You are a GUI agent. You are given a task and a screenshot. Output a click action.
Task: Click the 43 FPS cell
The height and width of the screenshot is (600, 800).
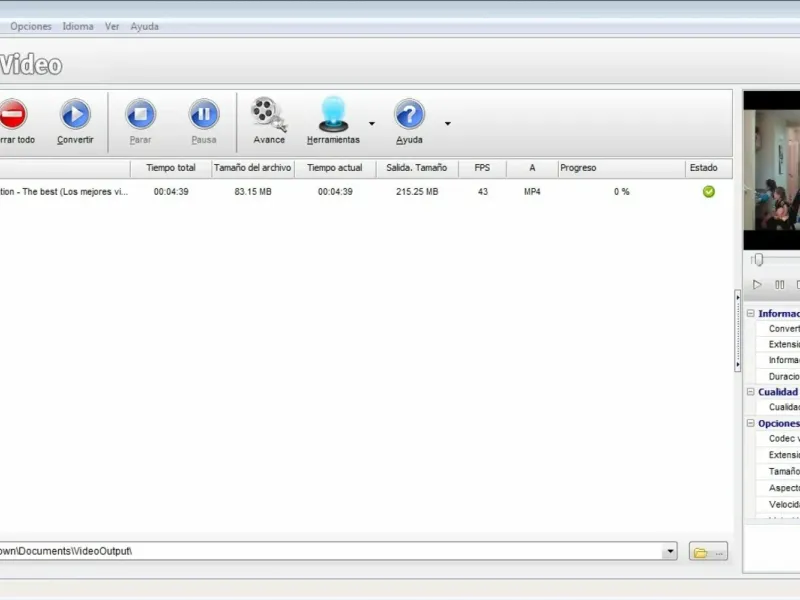(x=483, y=192)
